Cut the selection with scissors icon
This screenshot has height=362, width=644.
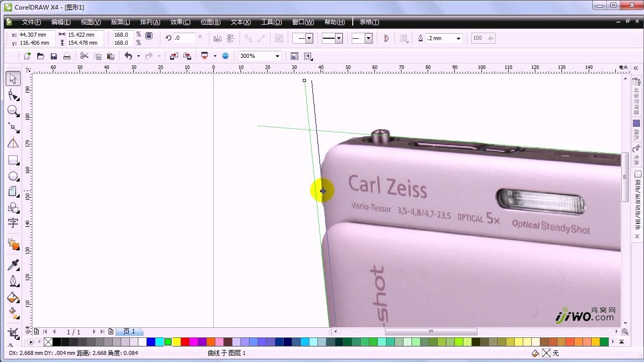84,56
